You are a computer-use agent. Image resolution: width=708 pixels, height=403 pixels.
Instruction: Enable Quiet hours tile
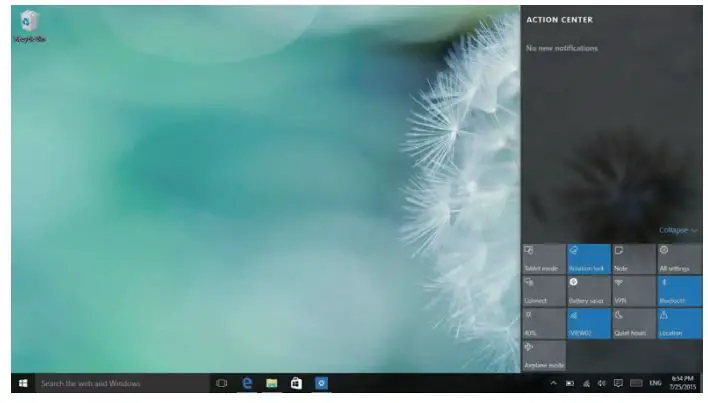point(634,324)
